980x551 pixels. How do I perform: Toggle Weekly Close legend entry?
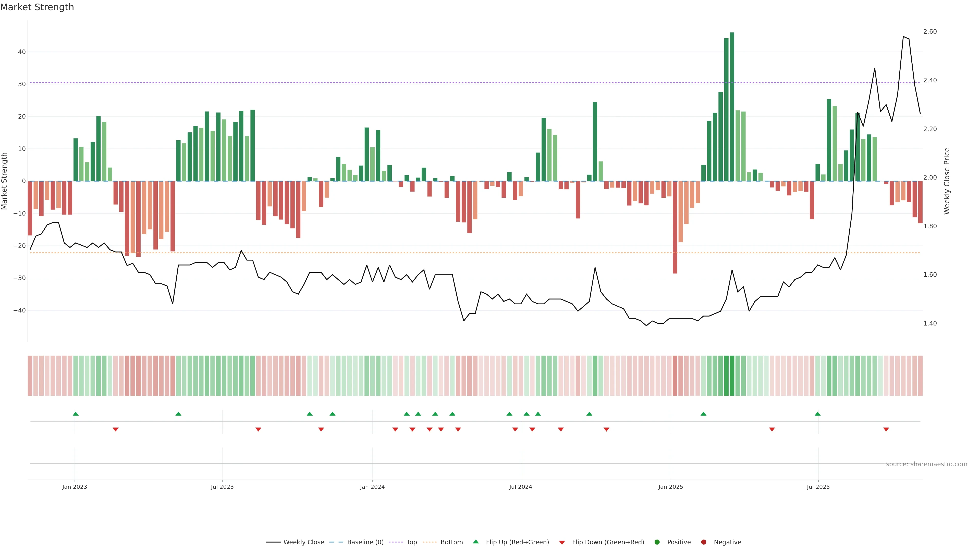[x=303, y=542]
